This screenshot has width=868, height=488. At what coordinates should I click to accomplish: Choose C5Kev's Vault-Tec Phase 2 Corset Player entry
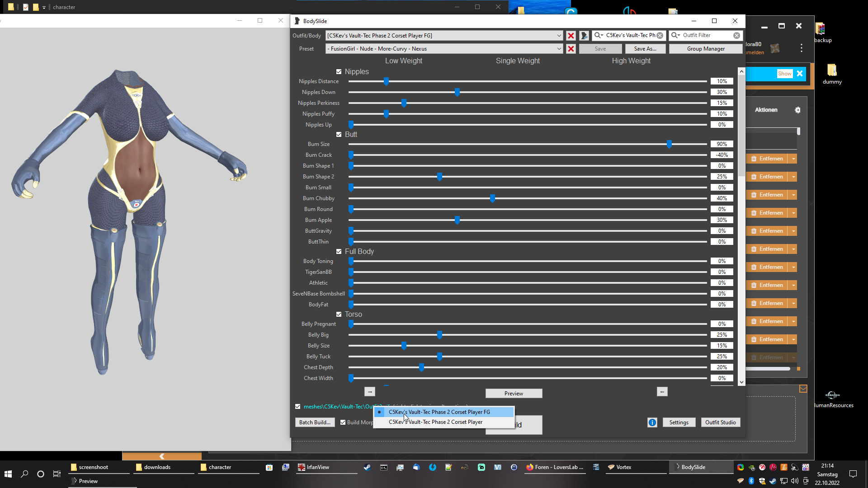pos(444,422)
